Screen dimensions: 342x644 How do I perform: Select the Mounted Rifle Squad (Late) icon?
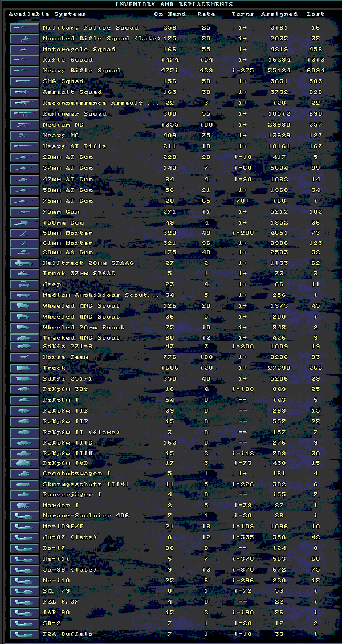25,39
